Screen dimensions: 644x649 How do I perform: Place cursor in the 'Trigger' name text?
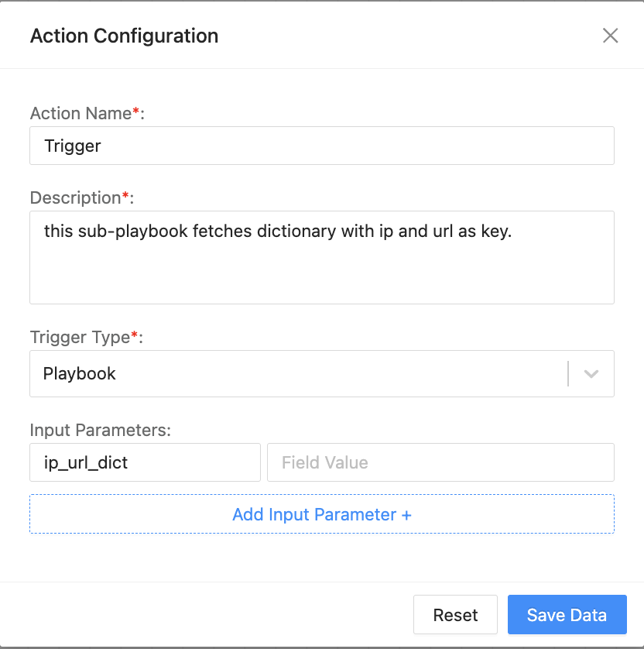coord(73,146)
